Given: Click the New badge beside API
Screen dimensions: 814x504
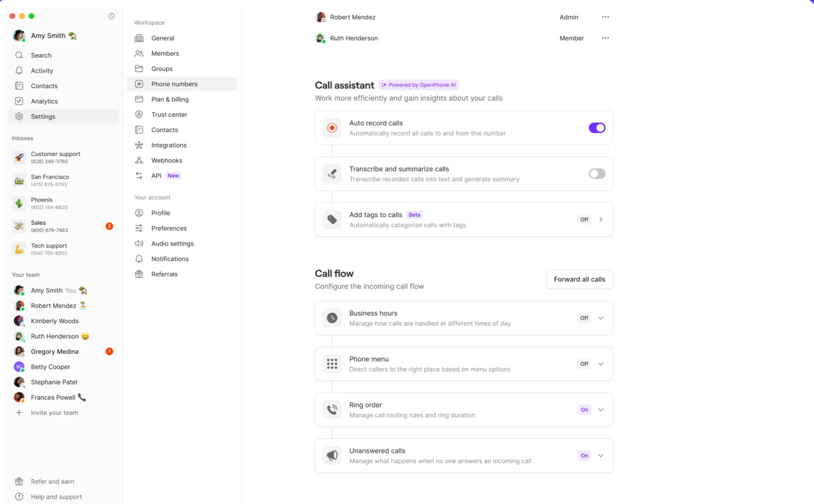Looking at the screenshot, I should [173, 176].
